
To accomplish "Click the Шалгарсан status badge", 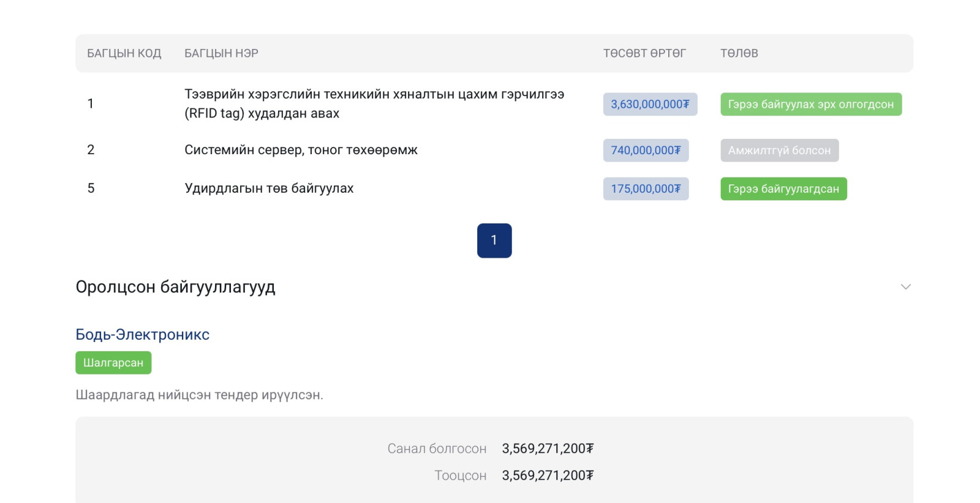I will click(x=113, y=363).
